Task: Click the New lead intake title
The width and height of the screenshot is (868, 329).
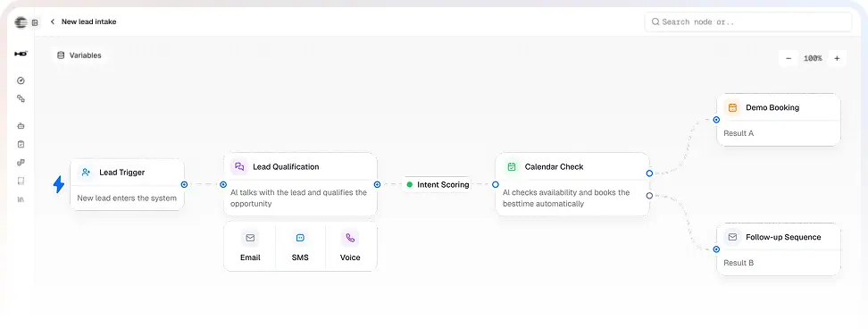Action: pyautogui.click(x=88, y=21)
